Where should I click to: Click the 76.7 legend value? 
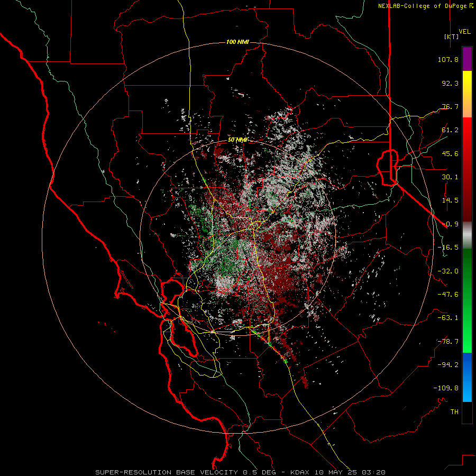tap(450, 106)
